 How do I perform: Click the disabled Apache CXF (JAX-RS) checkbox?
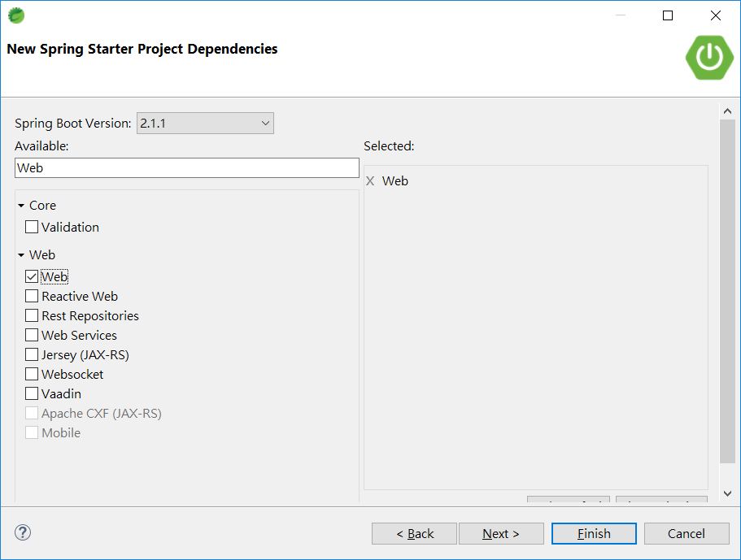tap(32, 413)
